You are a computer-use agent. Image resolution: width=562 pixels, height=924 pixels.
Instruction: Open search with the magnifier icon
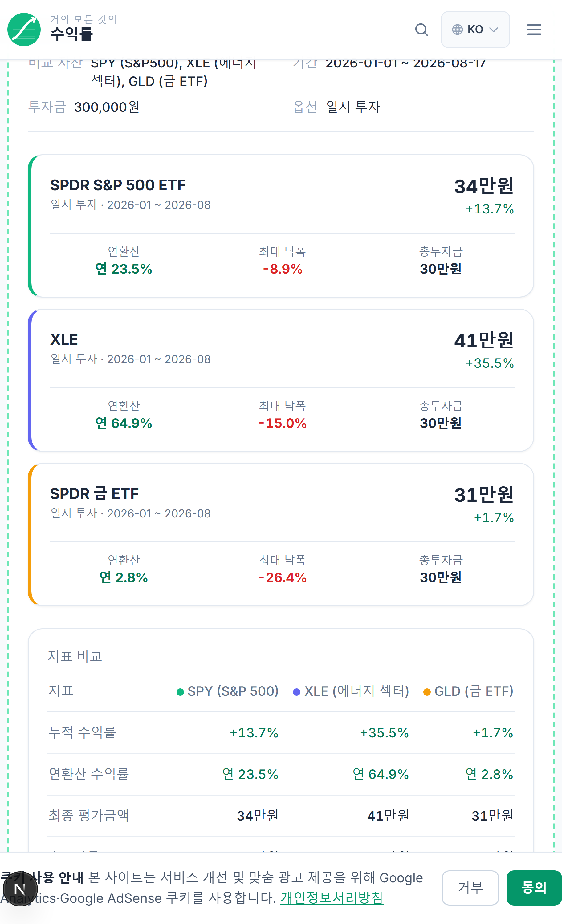coord(421,30)
